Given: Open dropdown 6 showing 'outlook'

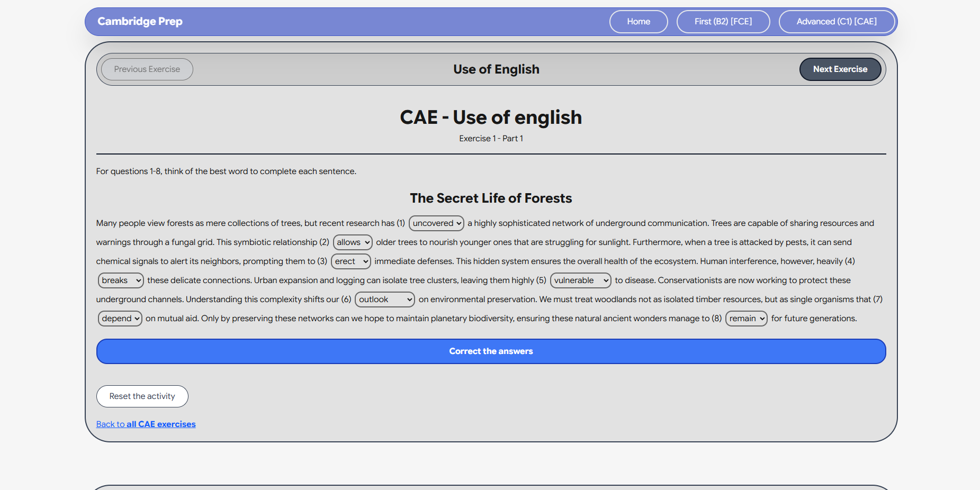Looking at the screenshot, I should (385, 300).
